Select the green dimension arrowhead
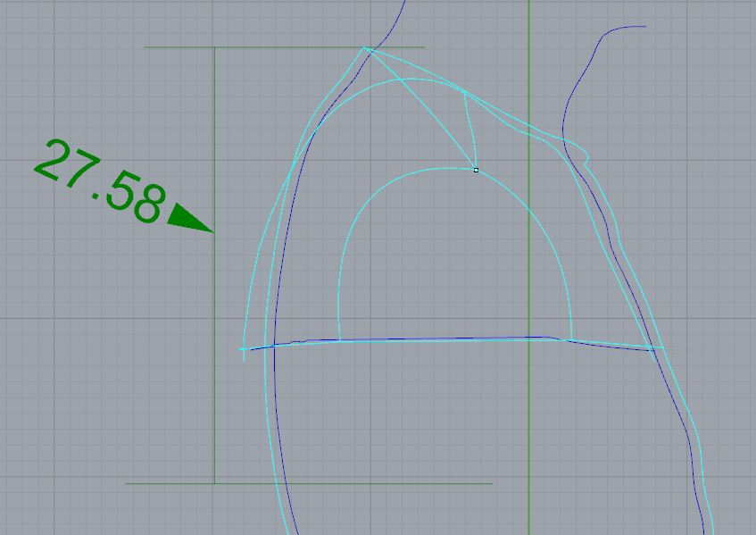The height and width of the screenshot is (535, 756). (190, 218)
